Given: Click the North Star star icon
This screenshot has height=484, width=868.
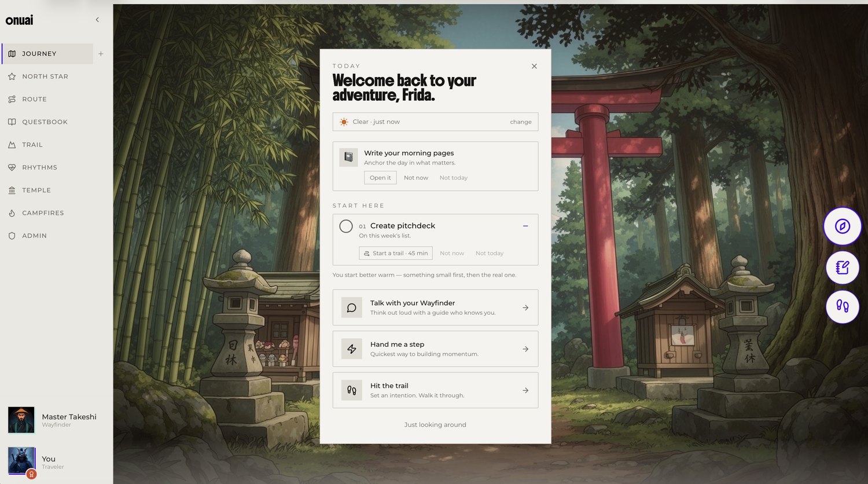Looking at the screenshot, I should click(12, 76).
